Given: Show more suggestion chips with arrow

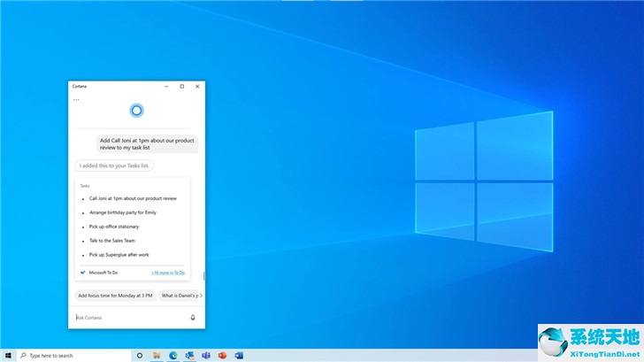Looking at the screenshot, I should tap(201, 296).
